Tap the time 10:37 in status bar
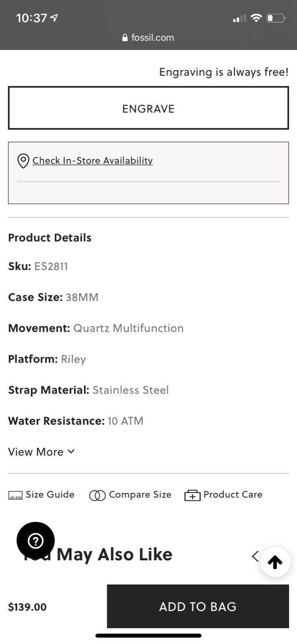This screenshot has width=297, height=644. [31, 18]
